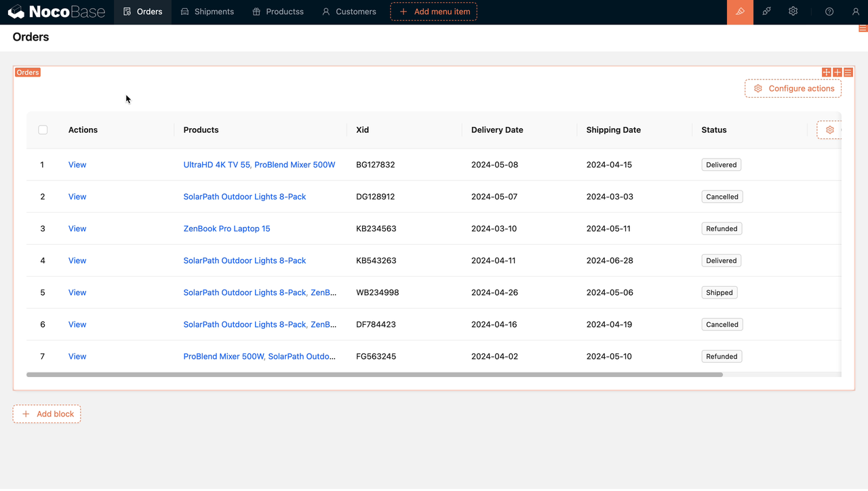
Task: Open the plugin manager plug icon
Action: coord(766,12)
